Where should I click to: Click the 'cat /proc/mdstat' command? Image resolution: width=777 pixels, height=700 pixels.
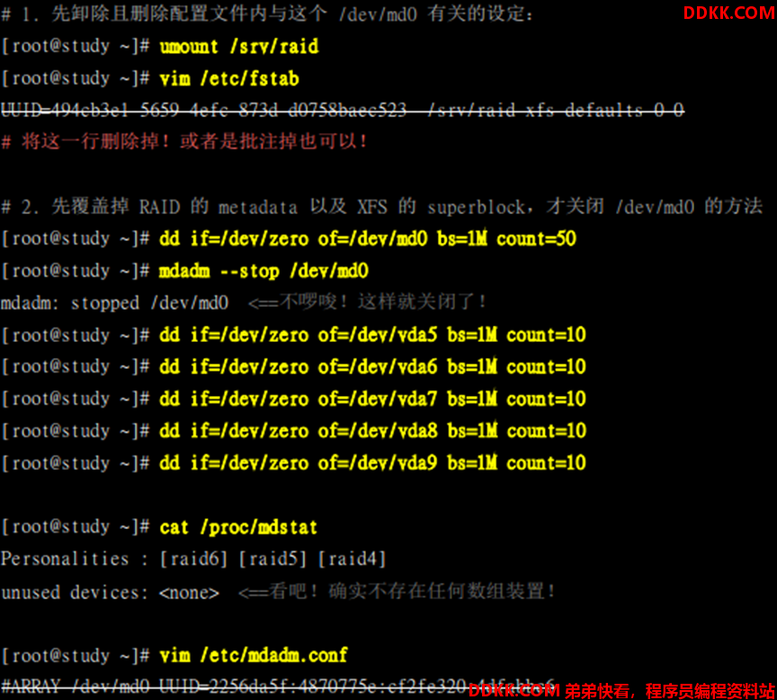tap(238, 527)
